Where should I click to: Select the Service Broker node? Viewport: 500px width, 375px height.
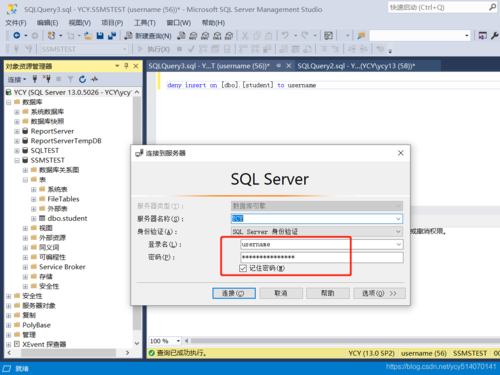point(62,267)
